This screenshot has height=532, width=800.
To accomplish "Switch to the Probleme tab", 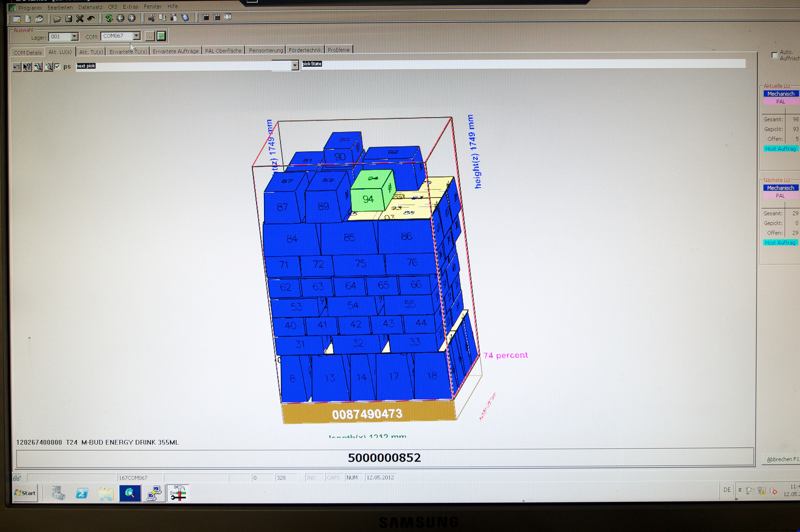I will [339, 50].
